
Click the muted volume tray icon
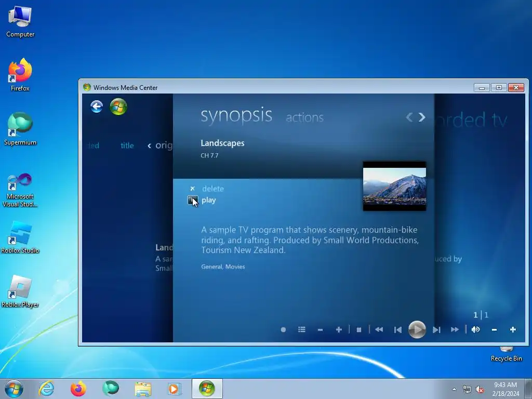coord(480,390)
